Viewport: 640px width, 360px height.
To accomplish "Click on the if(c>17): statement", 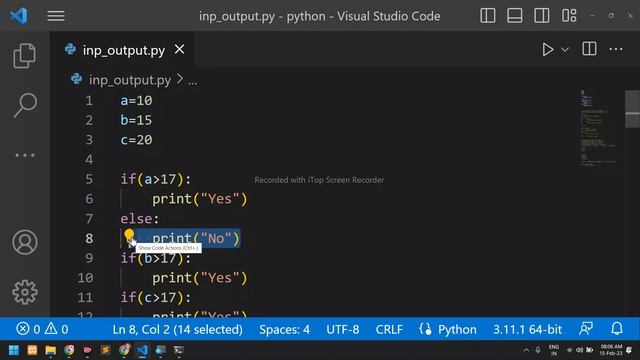I will (x=156, y=298).
